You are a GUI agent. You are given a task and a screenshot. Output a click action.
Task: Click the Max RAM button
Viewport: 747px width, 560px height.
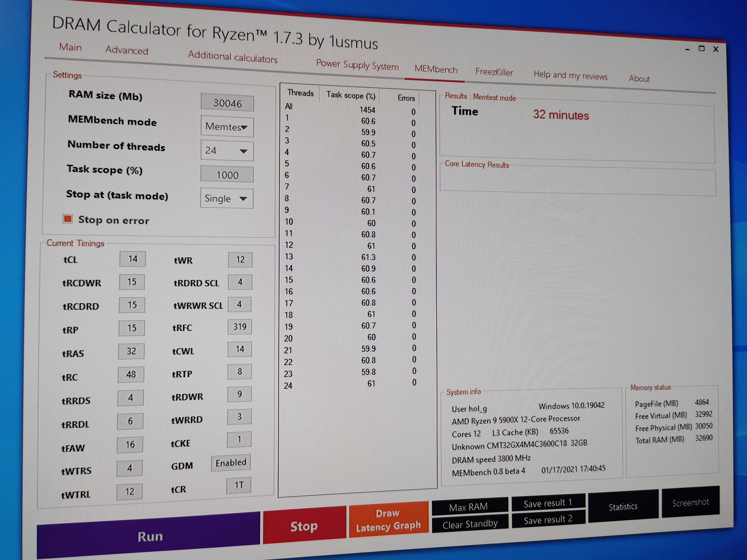tap(469, 507)
